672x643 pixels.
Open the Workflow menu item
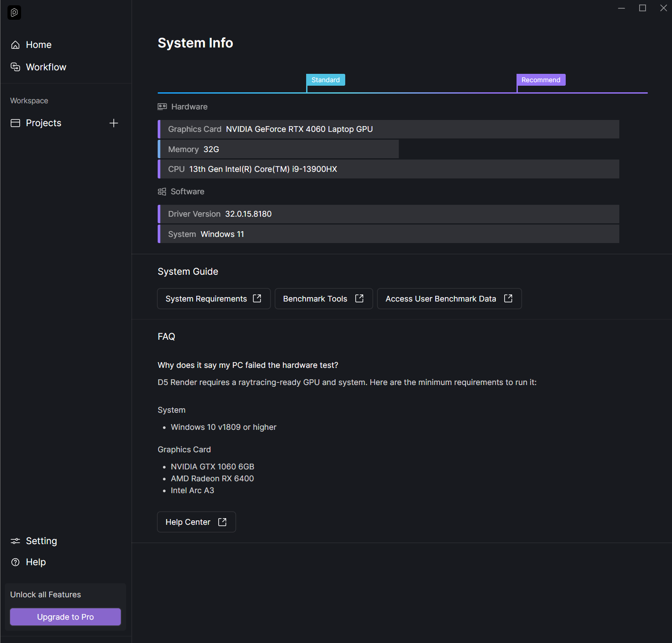click(x=46, y=67)
